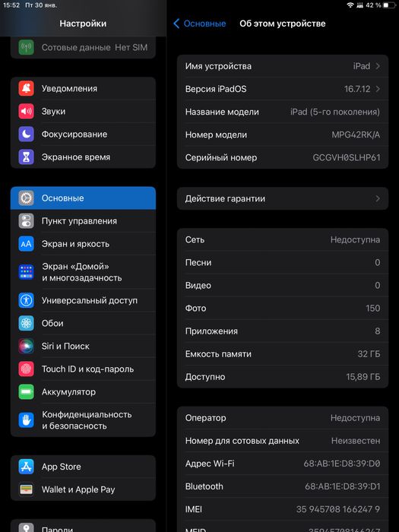
Task: Tap Емкость памяти 32 ГБ row
Action: click(283, 354)
